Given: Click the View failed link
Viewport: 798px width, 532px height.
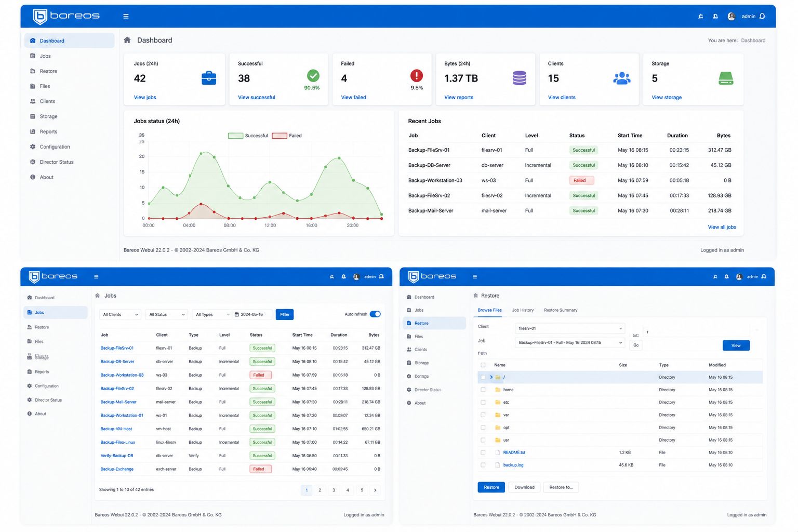Looking at the screenshot, I should click(353, 97).
